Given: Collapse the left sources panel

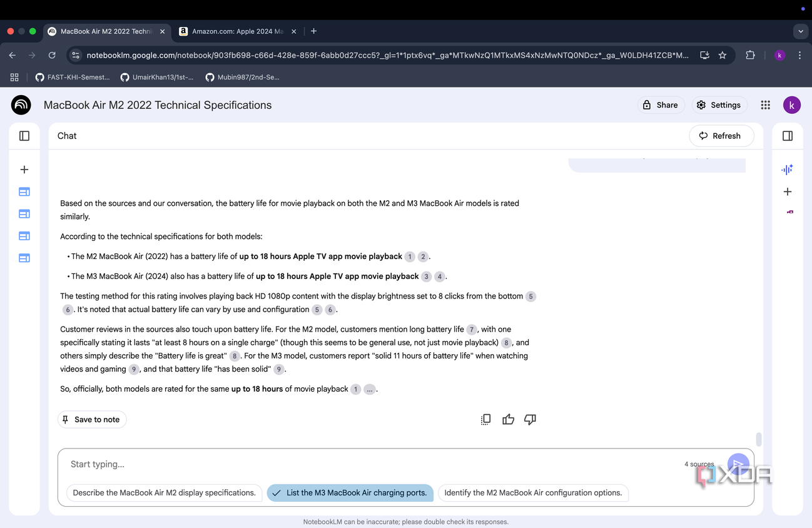Looking at the screenshot, I should click(x=24, y=136).
